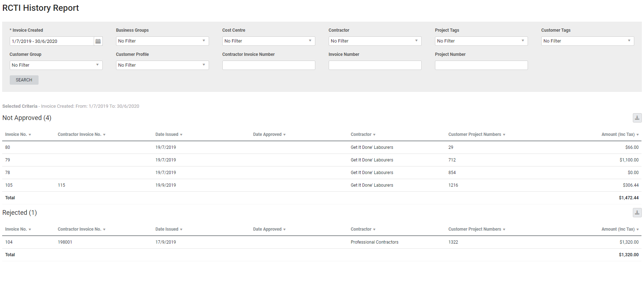Click the $1,472.44 total amount

coord(629,198)
